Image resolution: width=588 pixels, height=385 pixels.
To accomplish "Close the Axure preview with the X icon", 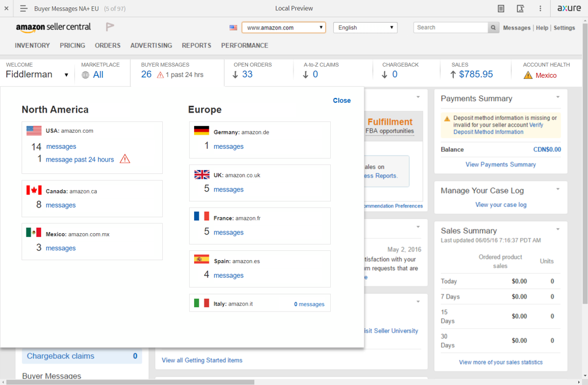I will [6, 8].
